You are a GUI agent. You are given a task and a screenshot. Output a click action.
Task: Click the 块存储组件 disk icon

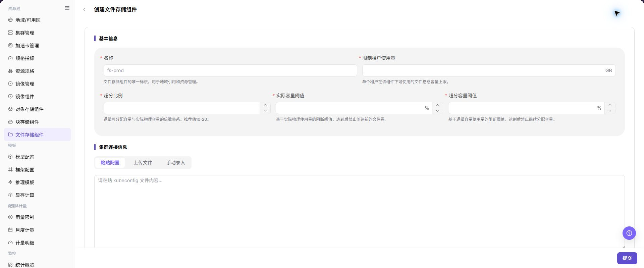coord(10,122)
